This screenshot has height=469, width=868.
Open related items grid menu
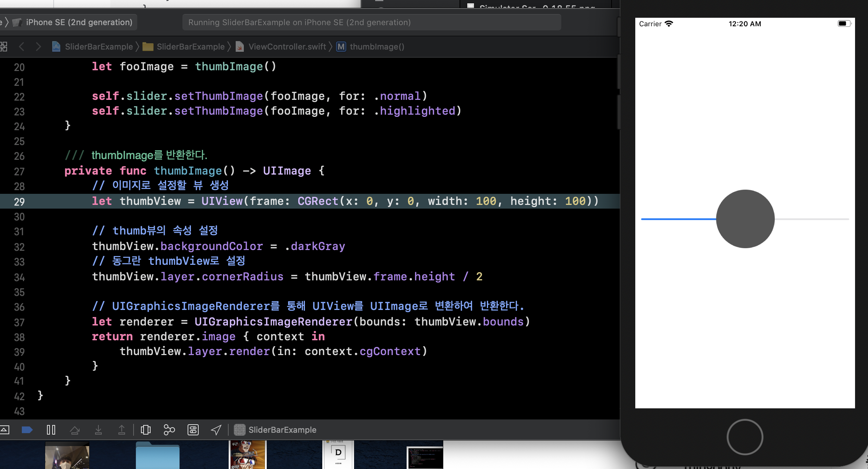tap(4, 47)
